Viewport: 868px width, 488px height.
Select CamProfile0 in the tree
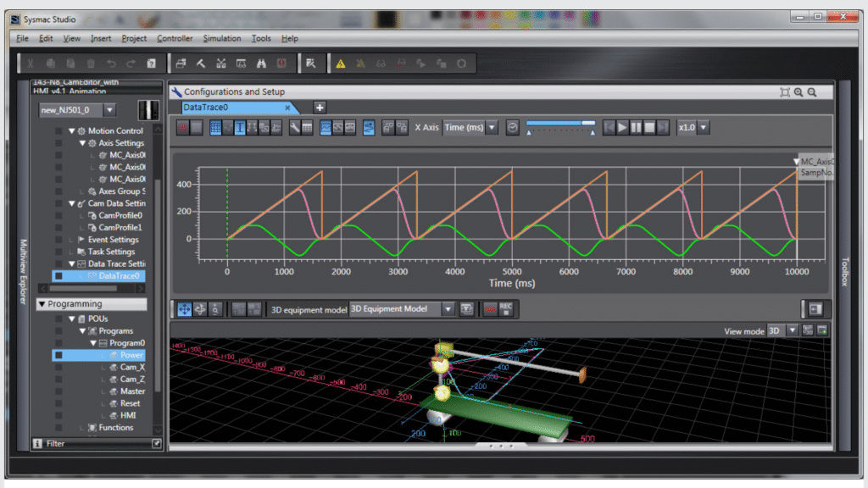click(120, 215)
